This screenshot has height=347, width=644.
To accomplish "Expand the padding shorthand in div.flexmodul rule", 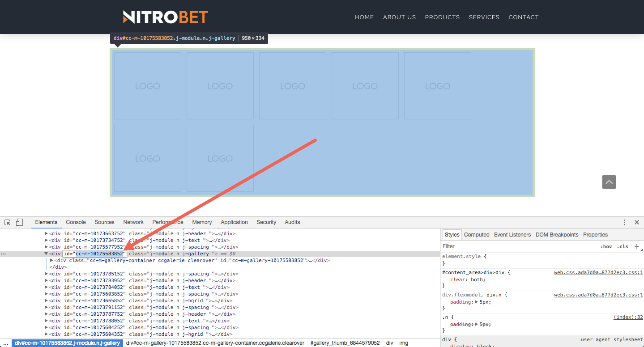I will click(477, 302).
